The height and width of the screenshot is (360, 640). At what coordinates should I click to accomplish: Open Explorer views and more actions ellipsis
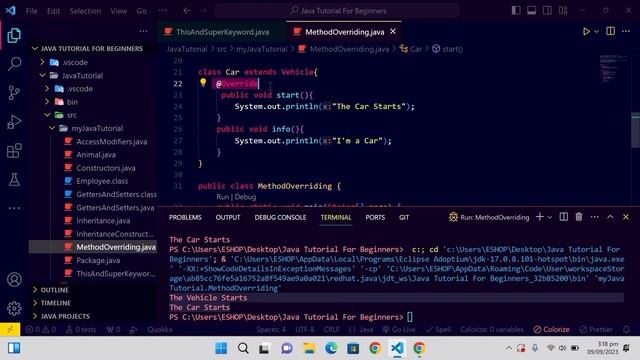[x=143, y=31]
